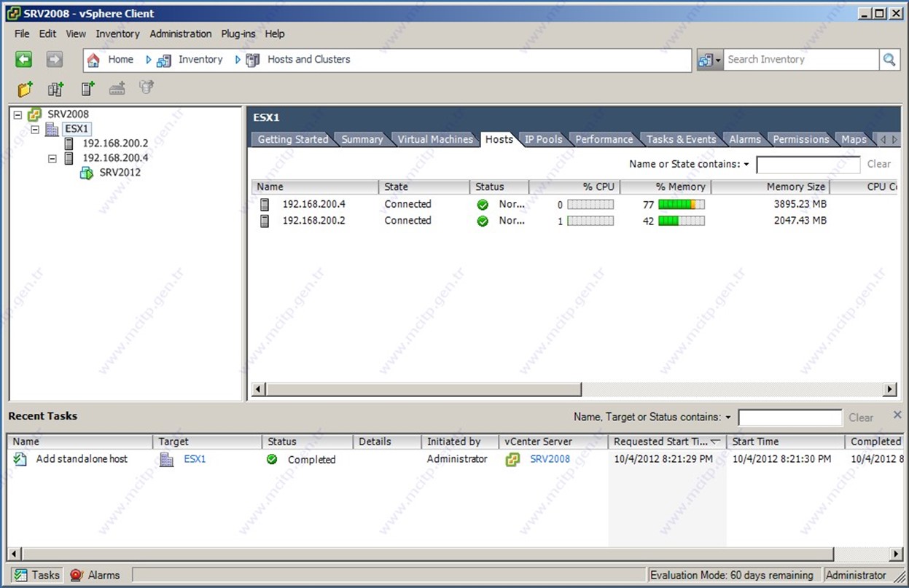Close the Recent Tasks panel
Viewport: 909px width, 588px height.
[x=897, y=415]
